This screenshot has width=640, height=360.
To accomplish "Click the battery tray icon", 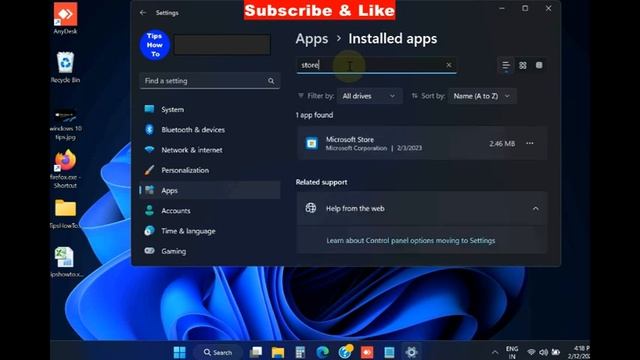I will [x=556, y=352].
